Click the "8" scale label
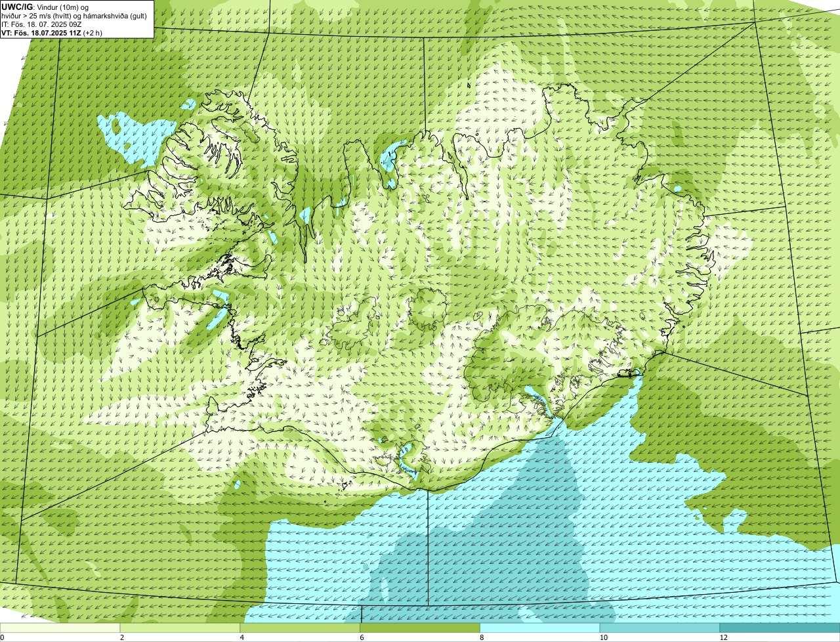840x642 pixels. pos(482,637)
